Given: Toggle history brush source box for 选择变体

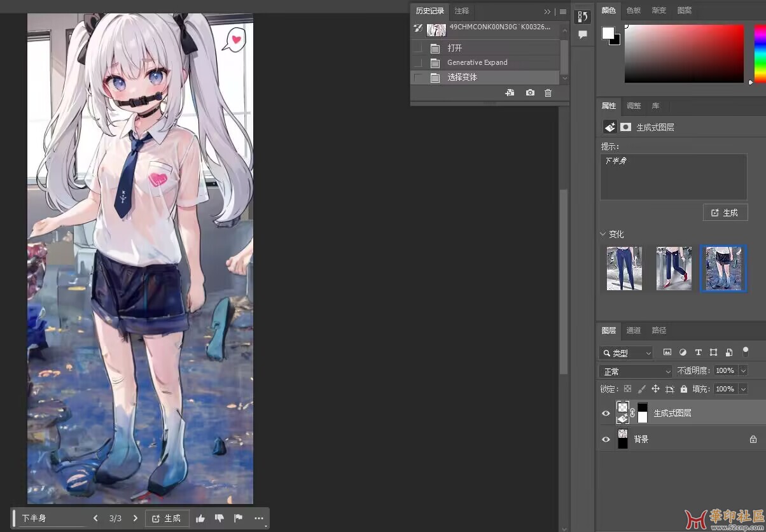Looking at the screenshot, I should coord(418,77).
